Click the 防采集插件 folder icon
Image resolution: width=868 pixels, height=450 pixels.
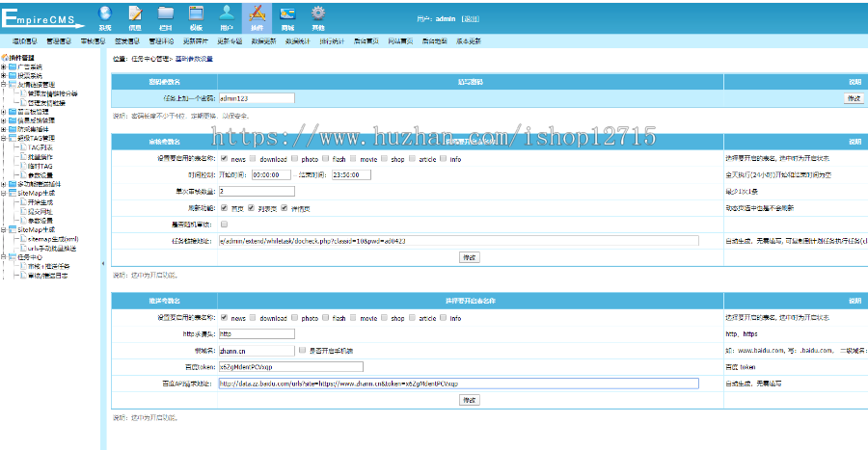coord(13,129)
